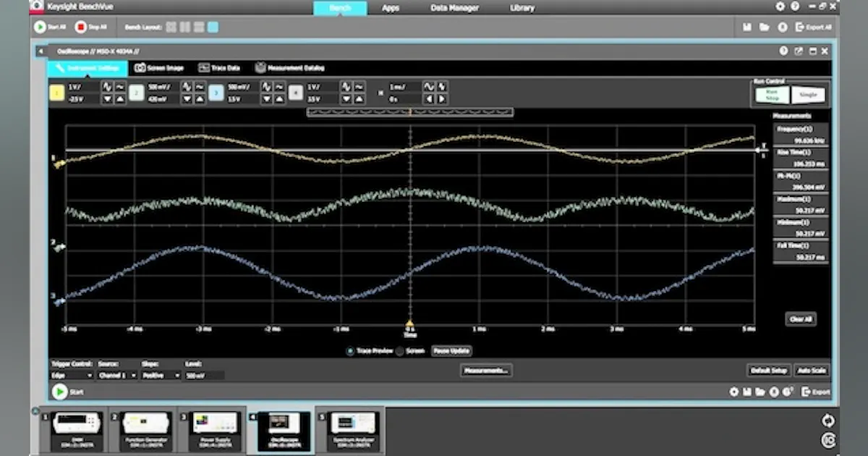This screenshot has height=456, width=868.
Task: Click the top toolbar save icon
Action: coord(747,27)
